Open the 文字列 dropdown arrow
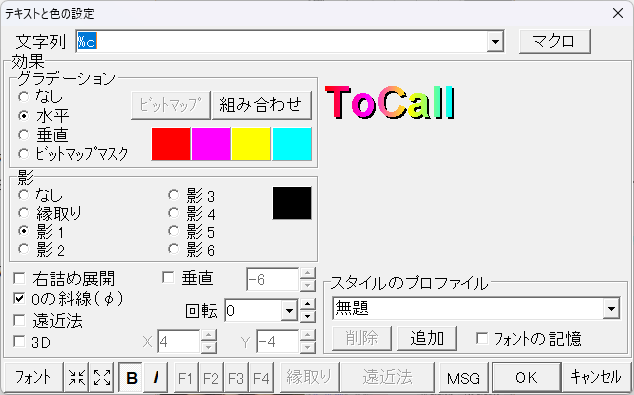The width and height of the screenshot is (634, 395). 495,41
